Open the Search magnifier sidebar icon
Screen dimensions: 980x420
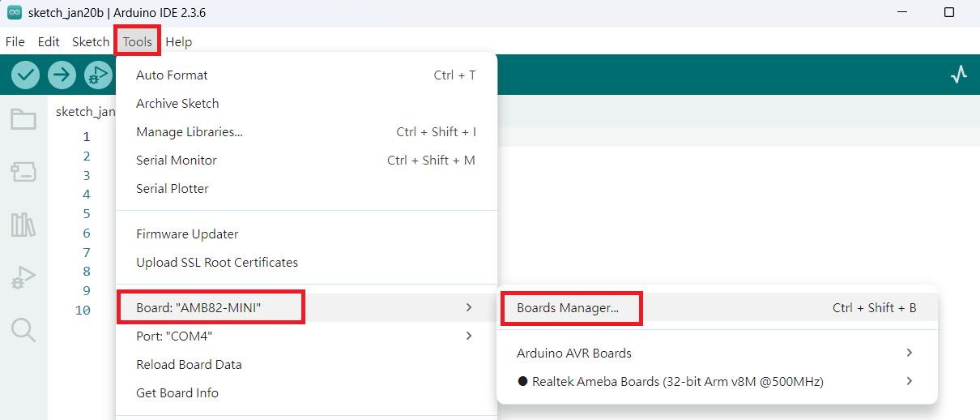23,329
